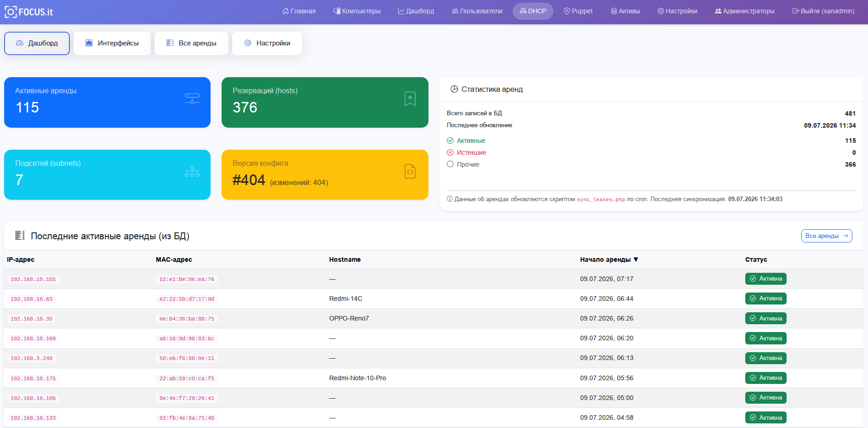Click the Резерваций (hosts) 376 card
This screenshot has height=428, width=868.
[325, 102]
